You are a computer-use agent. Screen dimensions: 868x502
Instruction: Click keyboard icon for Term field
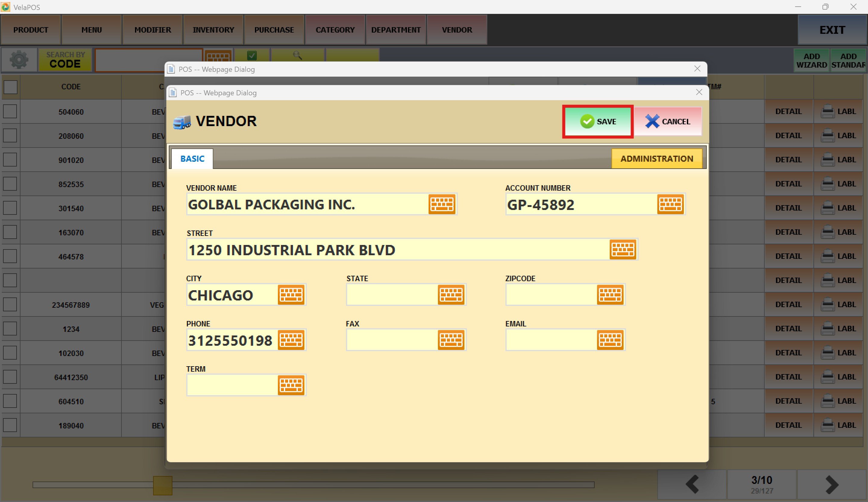[x=291, y=385]
